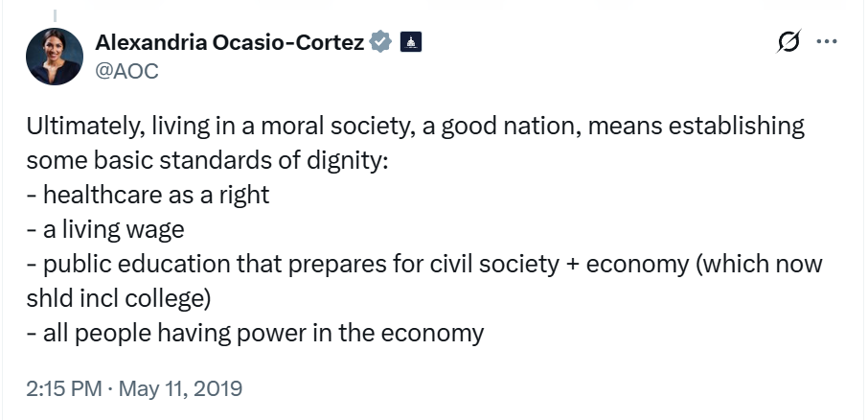Screen dimensions: 868x420
Task: Open Alexandria Ocasio-Cortez's profile picture
Action: (55, 57)
